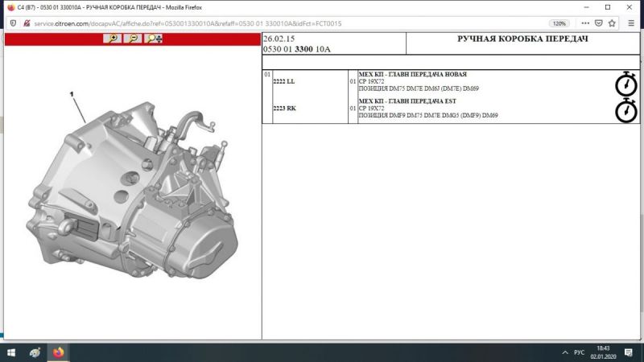Screen dimensions: 644x362
Task: Open the notification center icon
Action: 628,352
